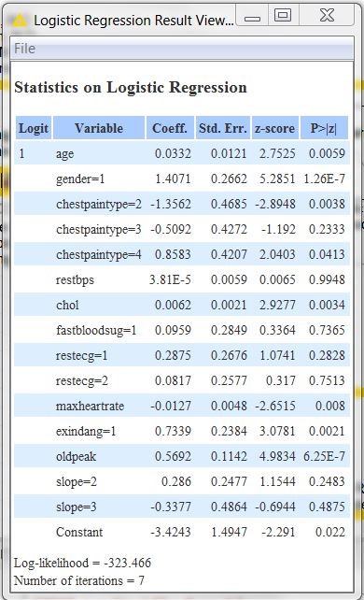
Task: Click the Logit column header
Action: coord(34,128)
